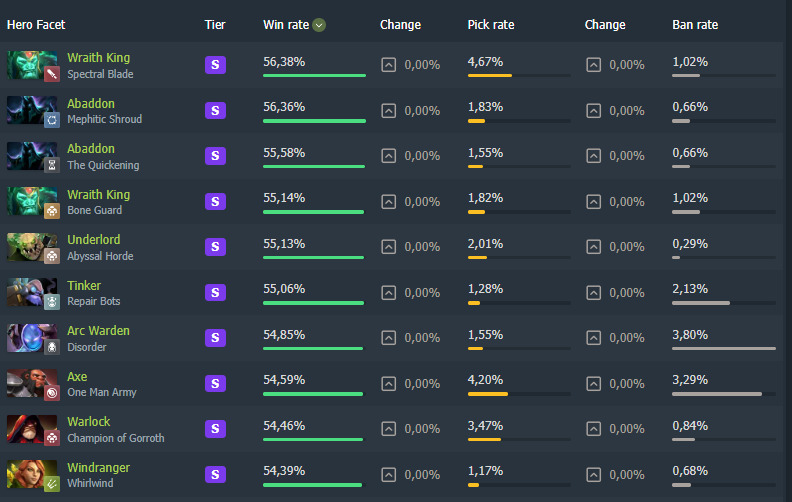Click the Hero Facet column header
Viewport: 792px width, 502px height.
click(x=36, y=25)
